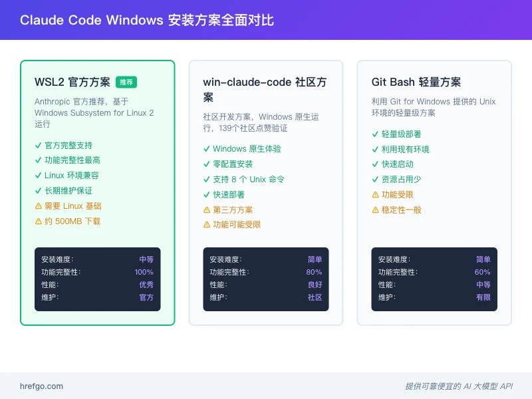This screenshot has height=399, width=532.
Task: Click the 需要 Linux 基础 warning text
Action: (73, 206)
